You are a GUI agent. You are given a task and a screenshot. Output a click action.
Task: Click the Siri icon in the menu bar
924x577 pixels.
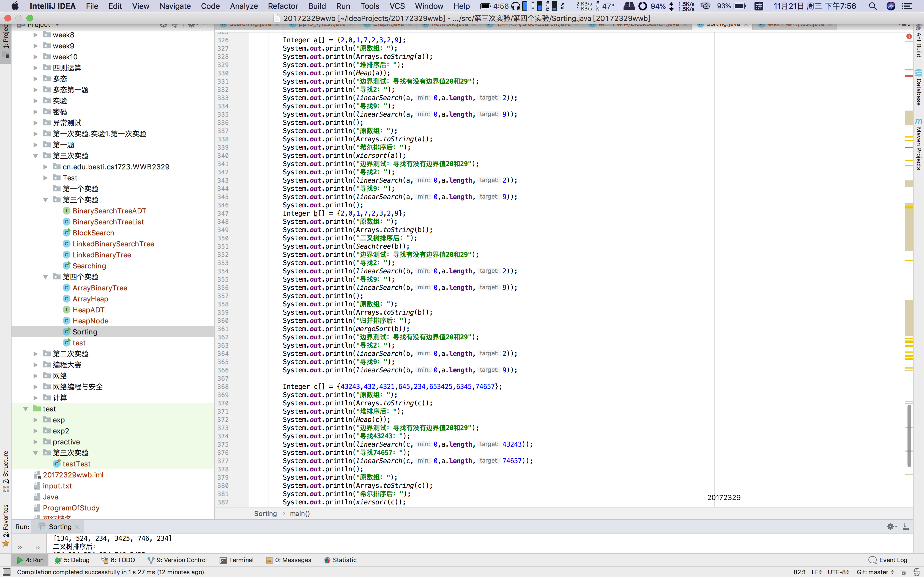pos(891,6)
